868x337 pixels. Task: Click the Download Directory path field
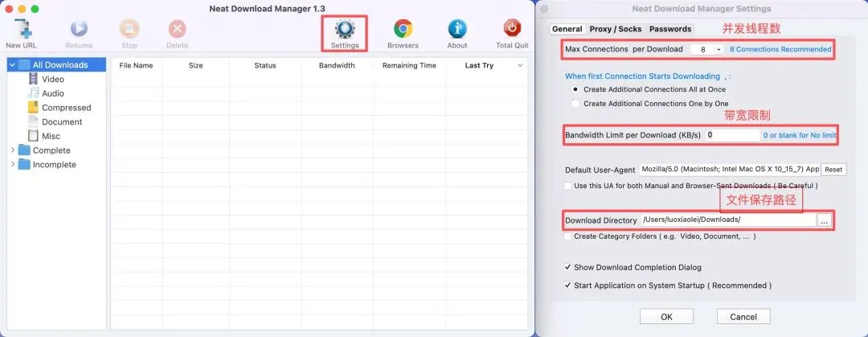[x=728, y=220]
